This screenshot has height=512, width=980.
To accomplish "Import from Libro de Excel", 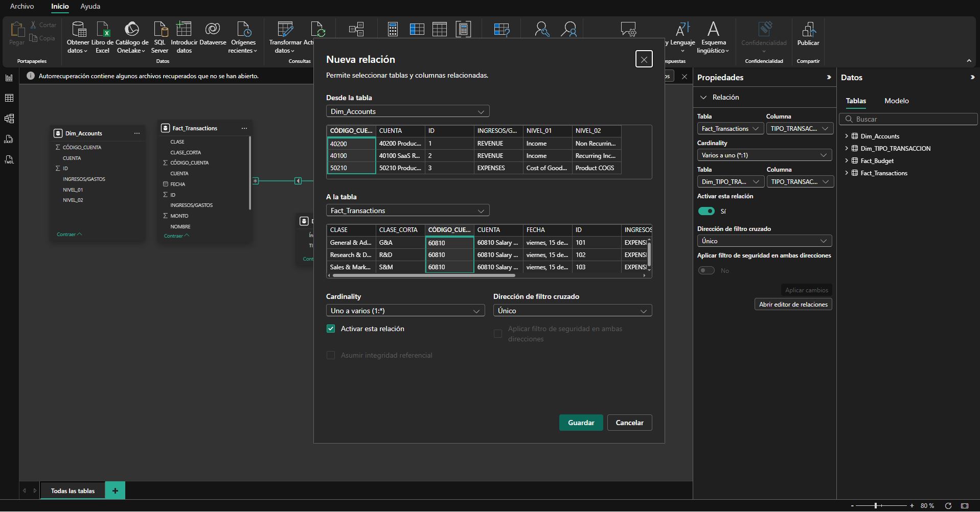I will coord(102,38).
